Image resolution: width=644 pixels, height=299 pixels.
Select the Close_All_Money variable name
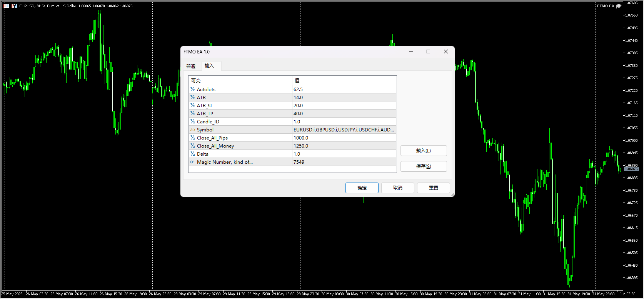click(x=215, y=146)
